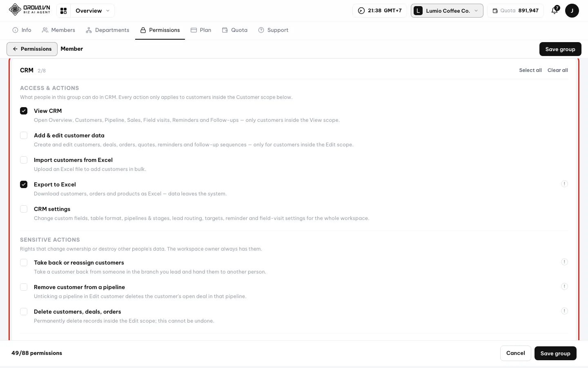
Task: Click the Member group name
Action: pyautogui.click(x=72, y=49)
